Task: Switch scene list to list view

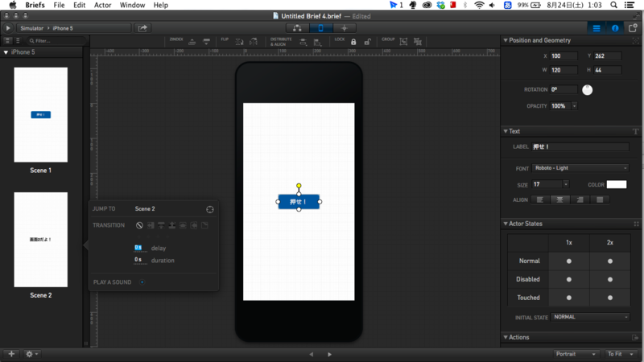Action: (18, 41)
